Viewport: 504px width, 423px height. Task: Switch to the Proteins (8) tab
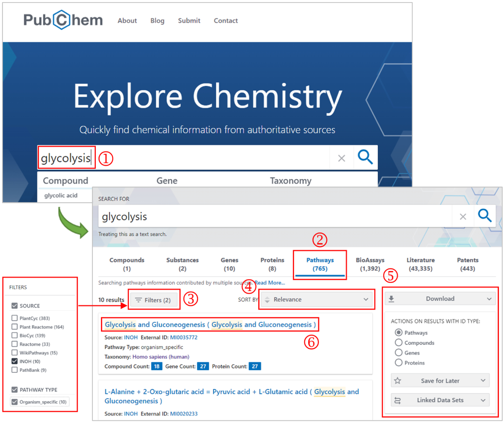[272, 264]
